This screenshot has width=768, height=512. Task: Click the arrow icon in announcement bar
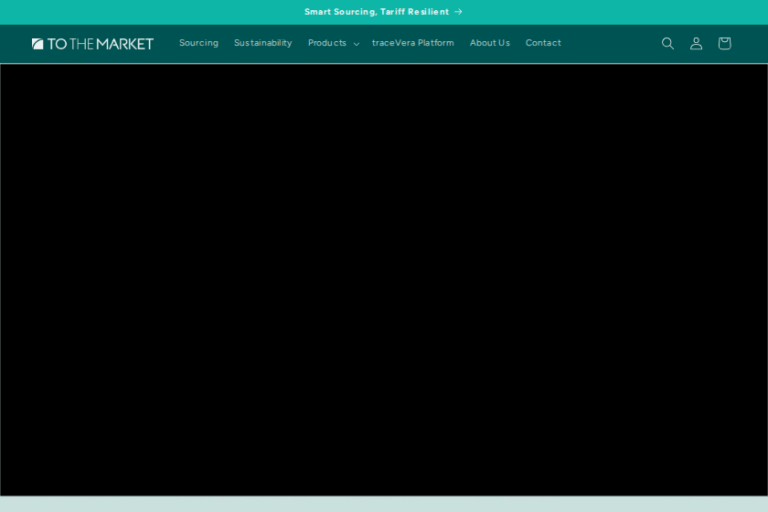[x=458, y=12]
